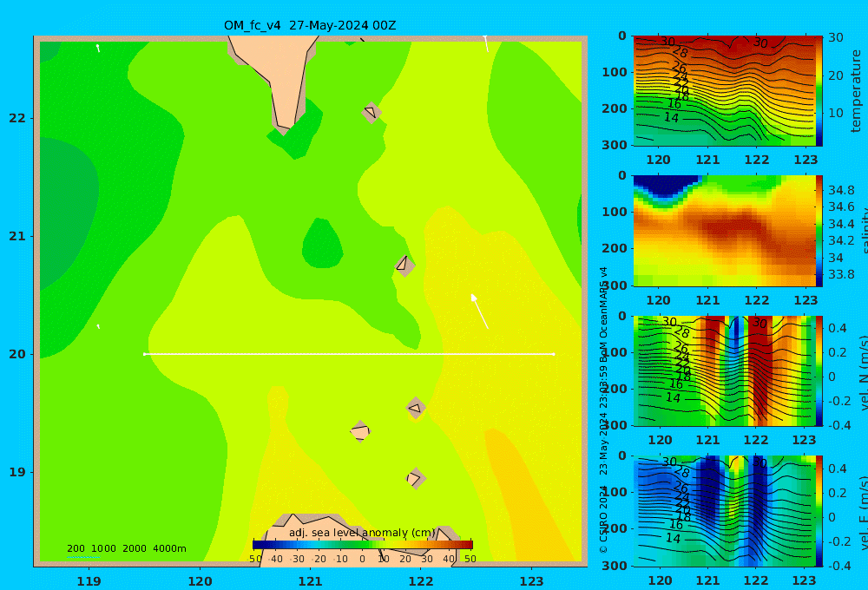Click the vertical 'vel. N (m/s)' axis label
The image size is (868, 590).
tap(864, 373)
